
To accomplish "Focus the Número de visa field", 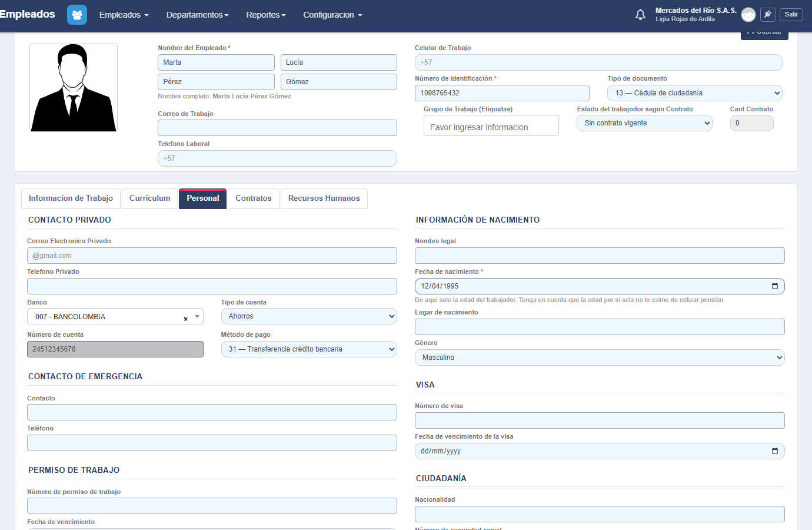I will click(x=600, y=420).
